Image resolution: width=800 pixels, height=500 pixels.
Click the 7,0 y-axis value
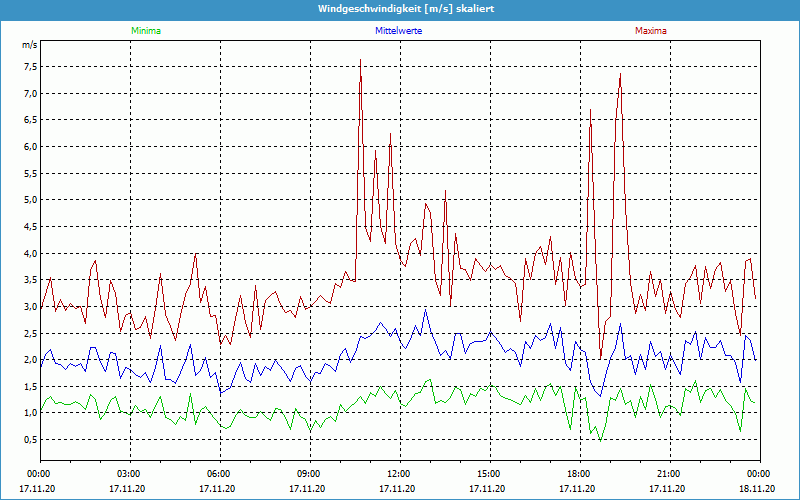pos(30,93)
